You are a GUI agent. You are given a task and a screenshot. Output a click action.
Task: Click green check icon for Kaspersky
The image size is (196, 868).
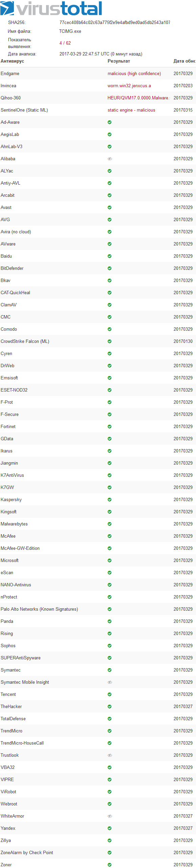click(110, 500)
